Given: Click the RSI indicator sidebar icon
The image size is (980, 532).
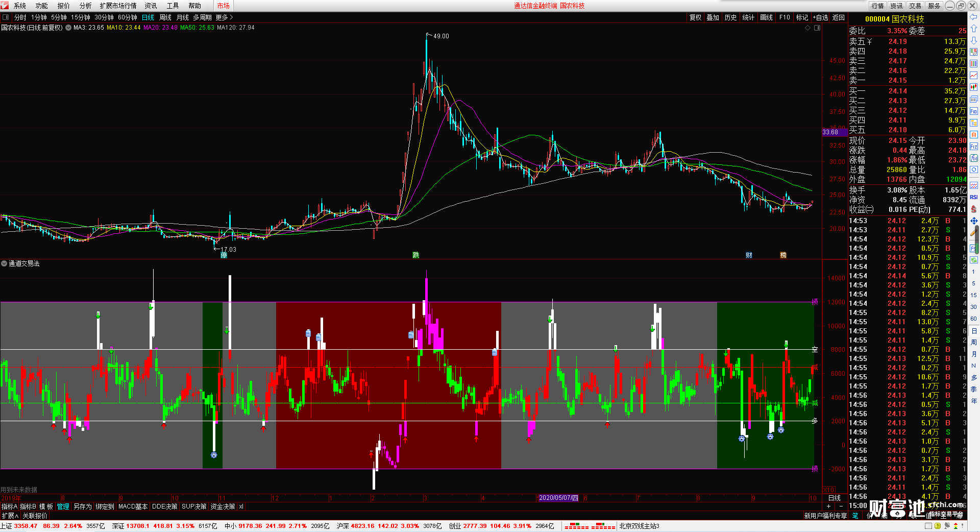Looking at the screenshot, I should pyautogui.click(x=974, y=197).
